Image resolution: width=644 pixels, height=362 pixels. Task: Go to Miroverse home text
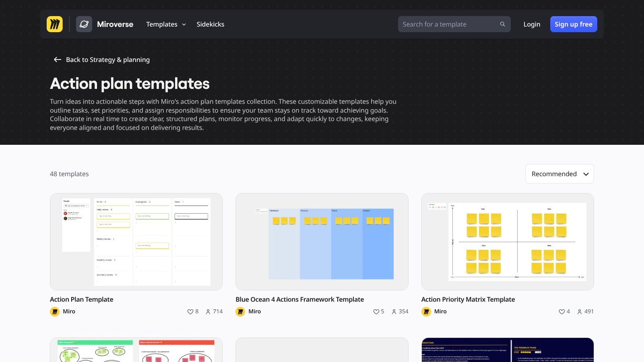coord(115,24)
